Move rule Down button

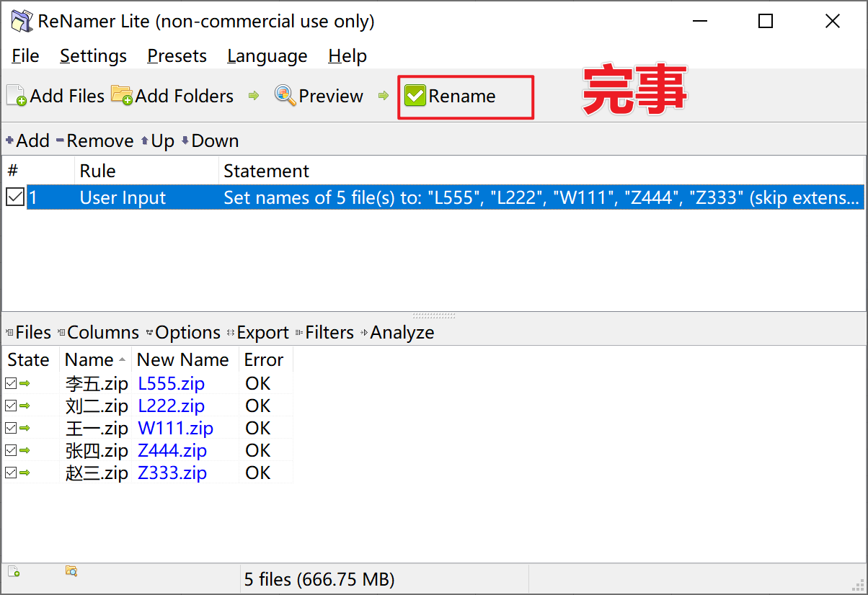[x=210, y=140]
